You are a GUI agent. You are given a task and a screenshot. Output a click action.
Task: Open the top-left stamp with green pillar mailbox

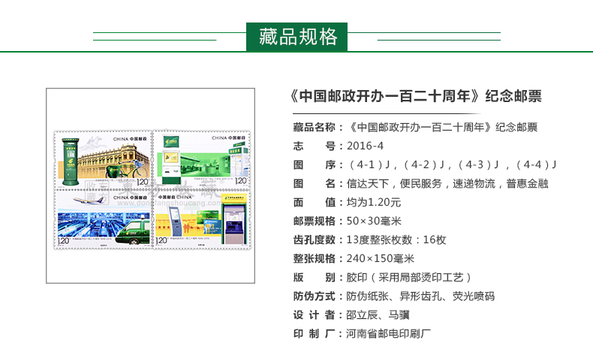tap(102, 158)
